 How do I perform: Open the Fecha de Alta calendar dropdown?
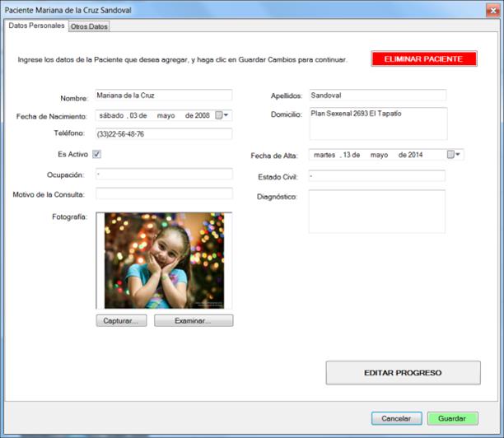(459, 154)
